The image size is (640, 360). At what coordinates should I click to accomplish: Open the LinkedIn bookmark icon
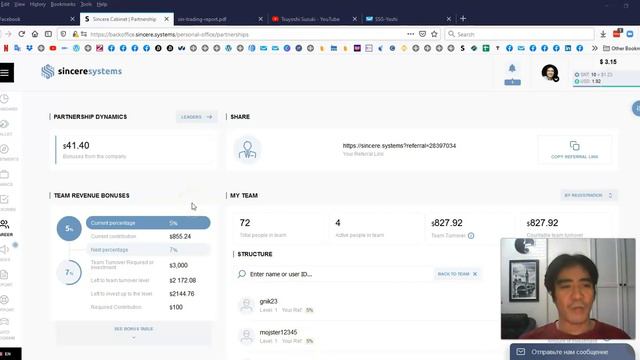point(568,48)
